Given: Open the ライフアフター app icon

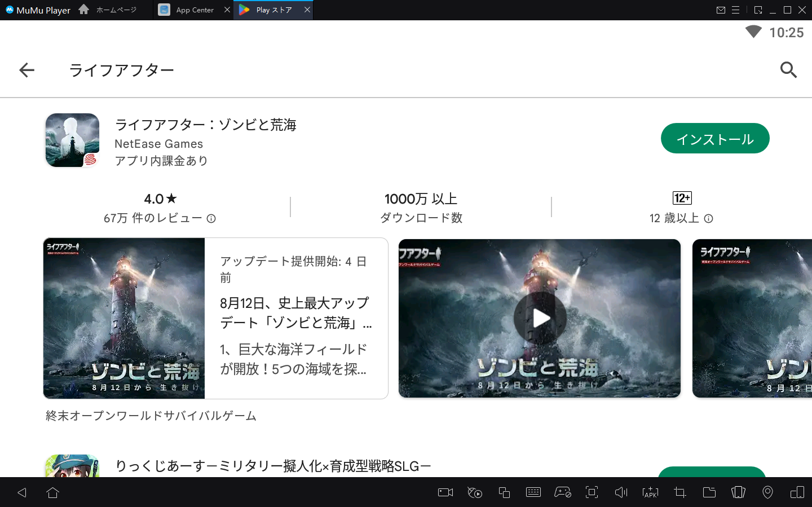Looking at the screenshot, I should [72, 140].
